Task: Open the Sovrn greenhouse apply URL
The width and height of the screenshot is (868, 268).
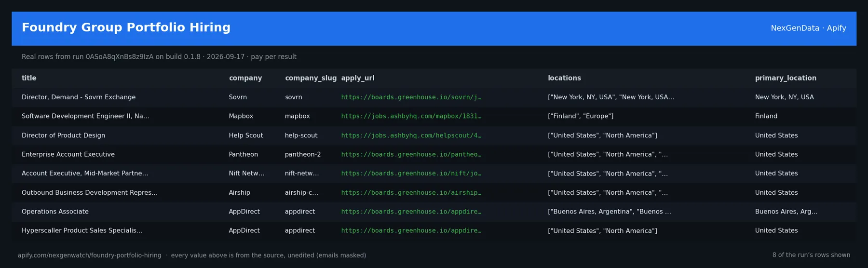Action: click(x=411, y=97)
